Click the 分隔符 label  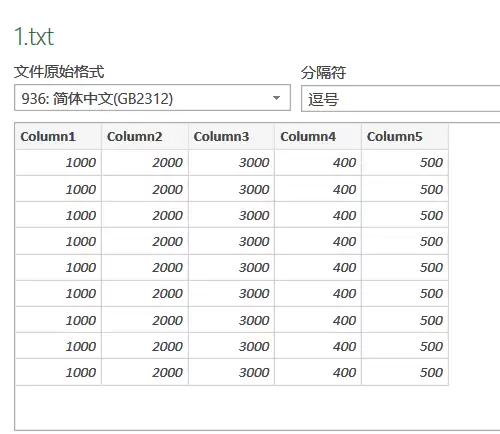point(323,72)
